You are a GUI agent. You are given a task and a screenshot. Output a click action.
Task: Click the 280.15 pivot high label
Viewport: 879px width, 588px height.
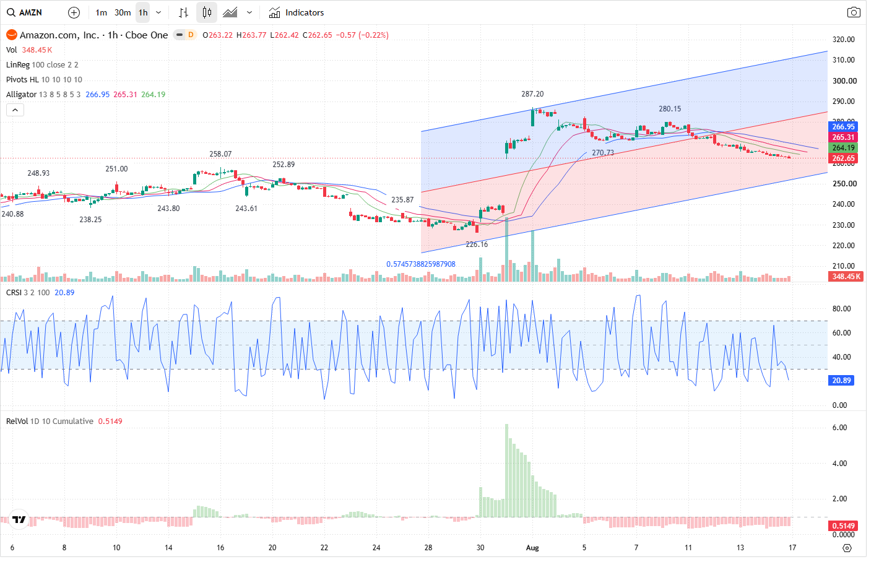coord(670,109)
